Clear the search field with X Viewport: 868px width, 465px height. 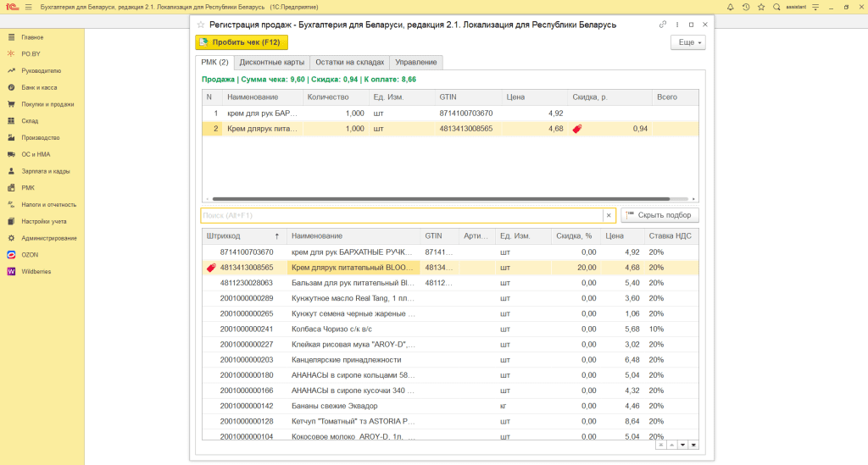[x=609, y=215]
